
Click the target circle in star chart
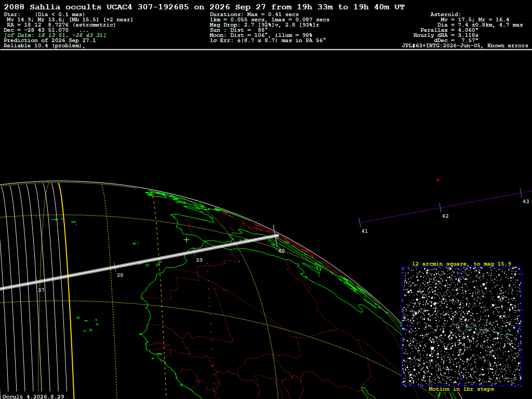point(462,326)
